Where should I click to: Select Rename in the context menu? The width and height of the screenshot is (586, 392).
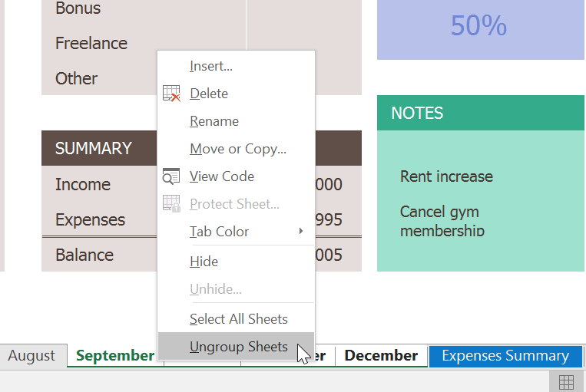(x=214, y=121)
